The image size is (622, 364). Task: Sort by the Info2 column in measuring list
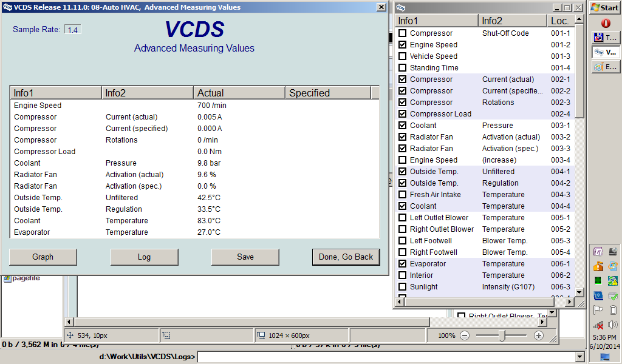(x=513, y=21)
